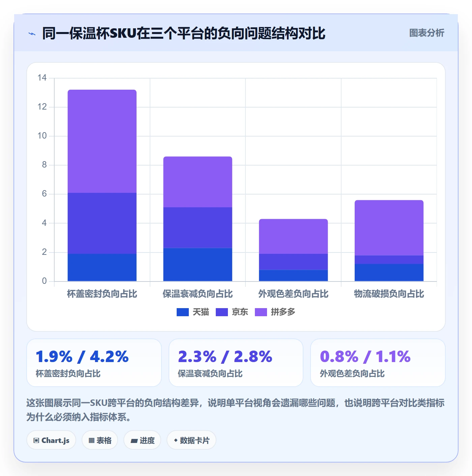Open the 0.8% / 1.1% data card
Screen dimensions: 472x476
(378, 363)
